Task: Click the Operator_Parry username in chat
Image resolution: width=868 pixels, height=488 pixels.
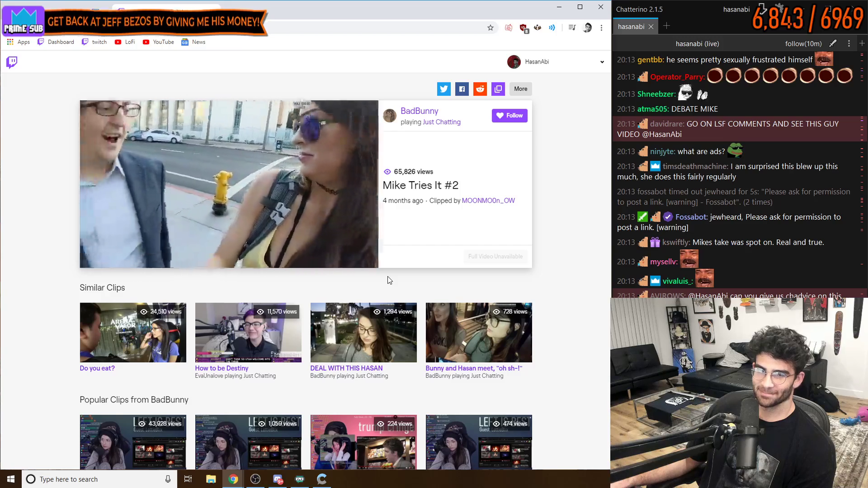Action: coord(677,77)
